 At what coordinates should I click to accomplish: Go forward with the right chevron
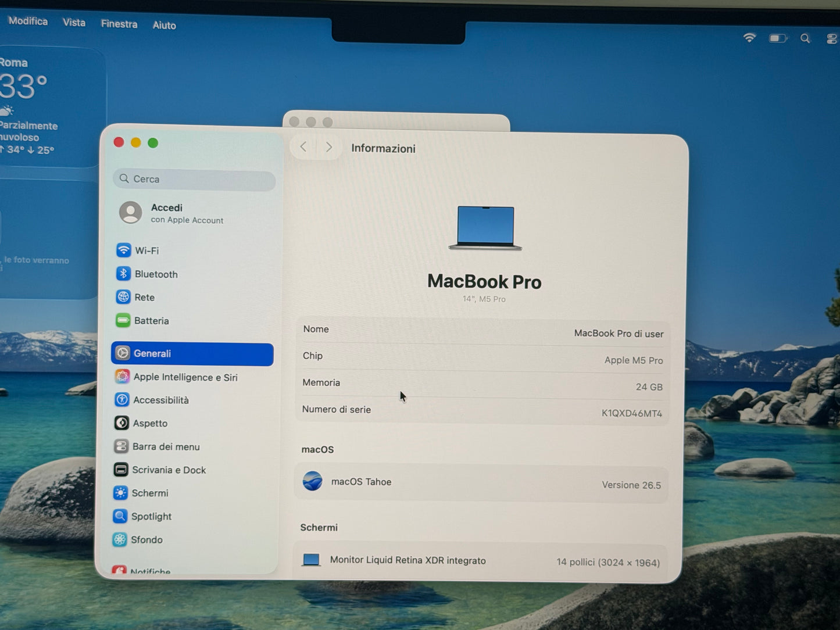click(329, 147)
